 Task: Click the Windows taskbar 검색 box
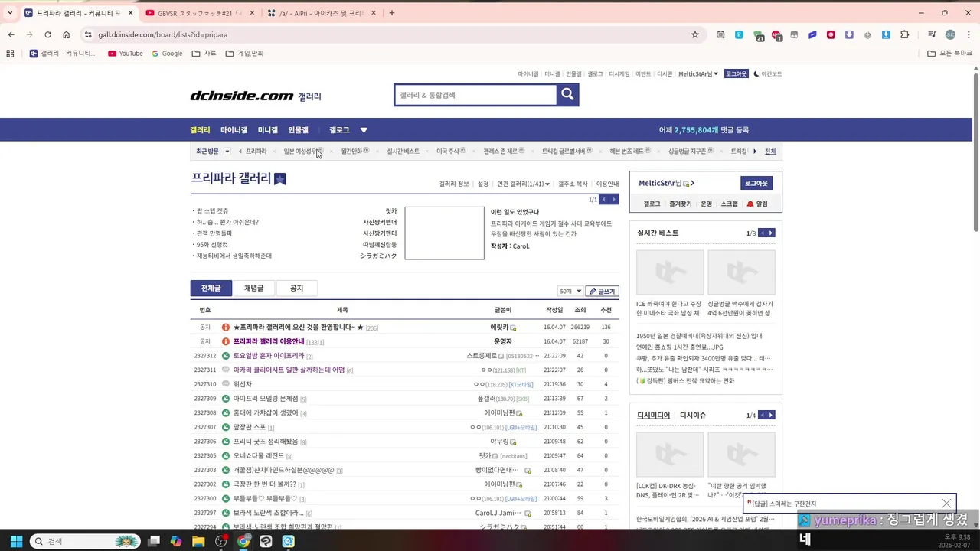click(x=84, y=541)
